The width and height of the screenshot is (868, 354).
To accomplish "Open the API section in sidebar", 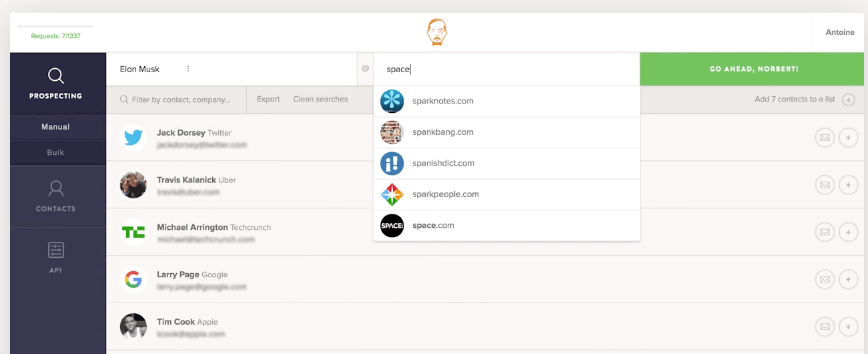I will tap(55, 257).
